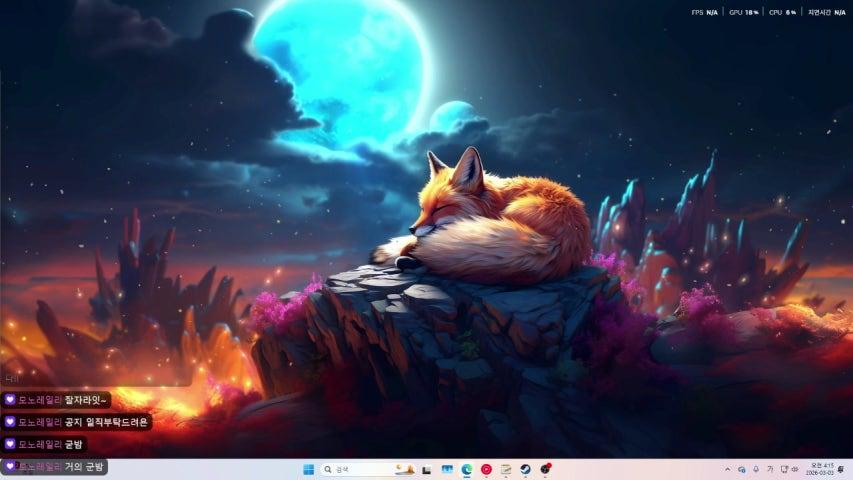
Task: Launch Microsoft Edge from the taskbar
Action: (x=467, y=470)
